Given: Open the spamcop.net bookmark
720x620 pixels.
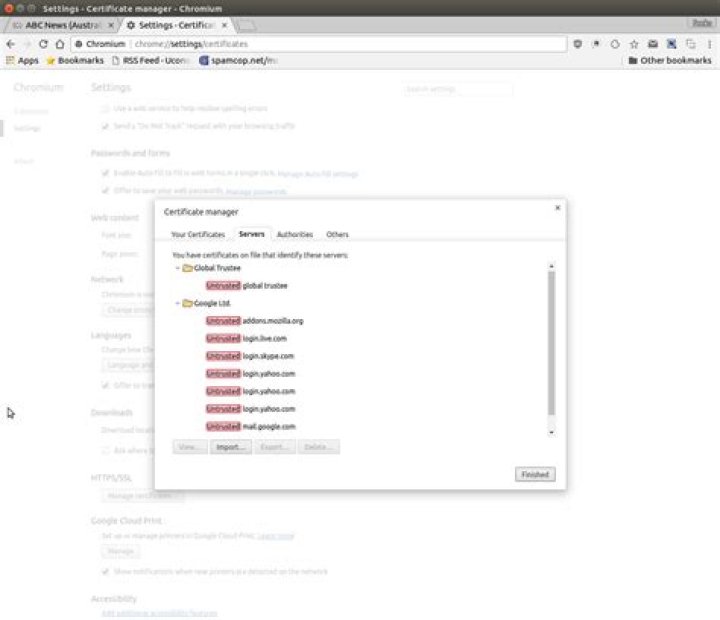Looking at the screenshot, I should 239,61.
